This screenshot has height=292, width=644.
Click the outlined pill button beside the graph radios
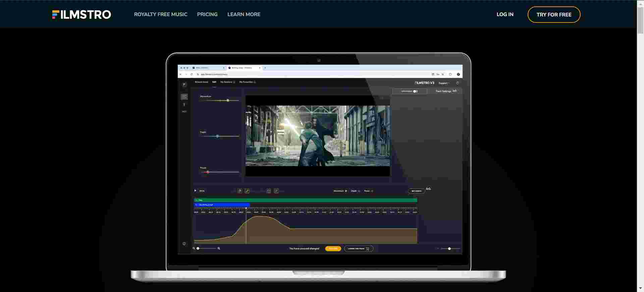416,191
